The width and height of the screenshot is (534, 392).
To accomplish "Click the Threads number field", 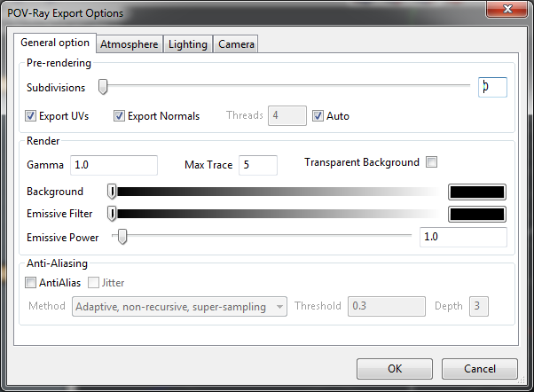I will pyautogui.click(x=287, y=116).
